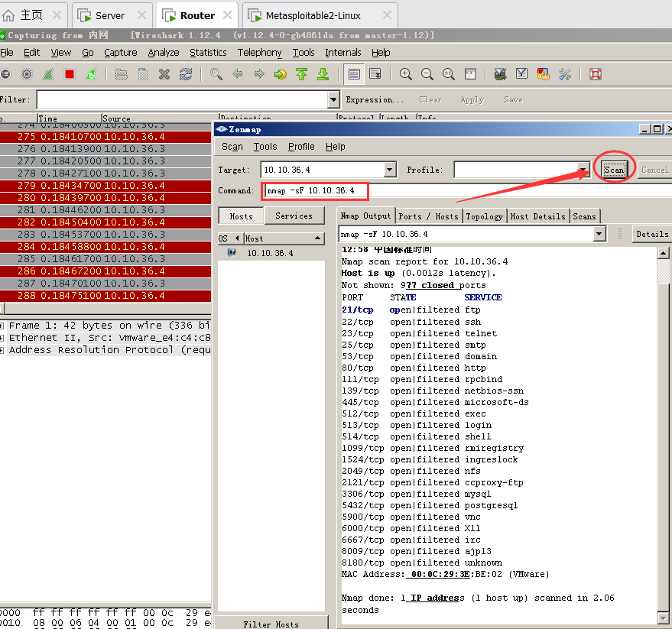Edit capture filters icon
The width and height of the screenshot is (672, 629).
500,74
